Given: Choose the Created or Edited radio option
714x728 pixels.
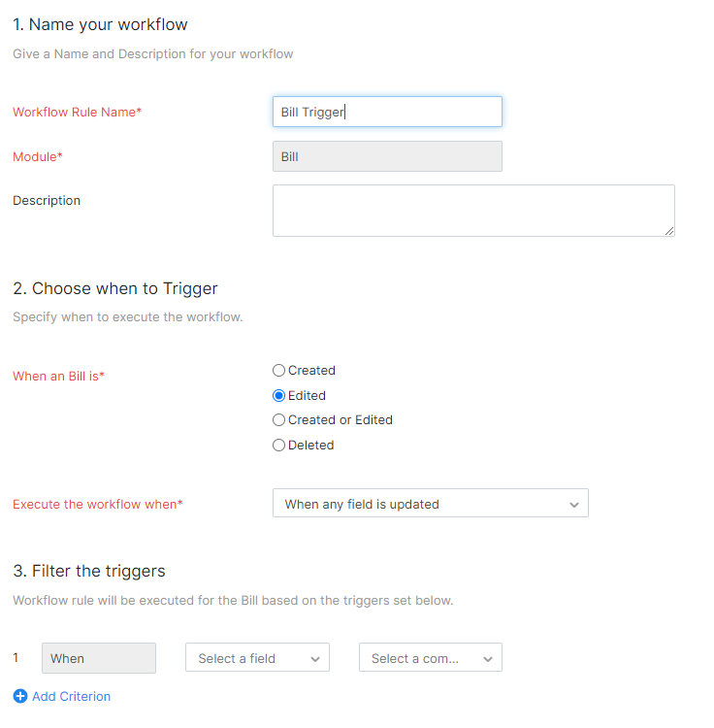Looking at the screenshot, I should point(279,420).
